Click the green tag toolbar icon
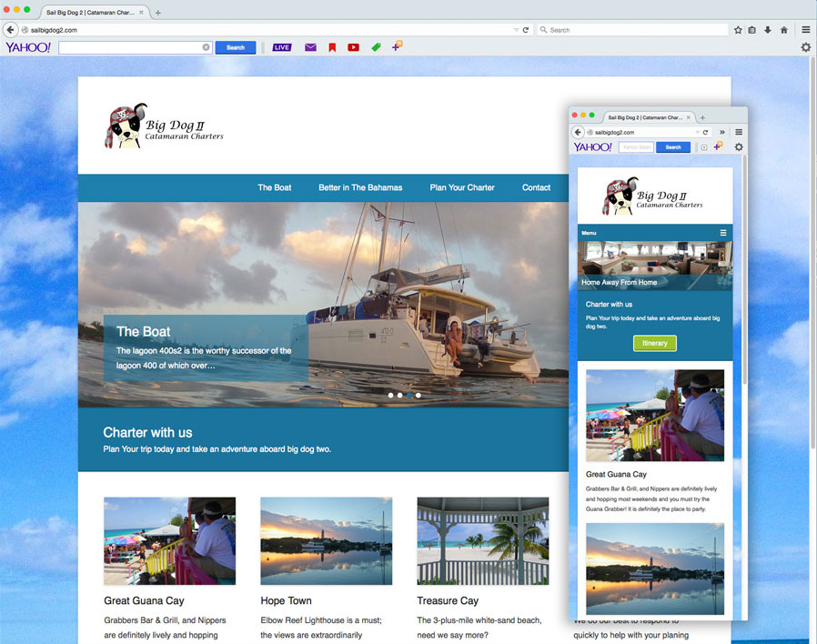Image resolution: width=817 pixels, height=644 pixels. point(376,47)
